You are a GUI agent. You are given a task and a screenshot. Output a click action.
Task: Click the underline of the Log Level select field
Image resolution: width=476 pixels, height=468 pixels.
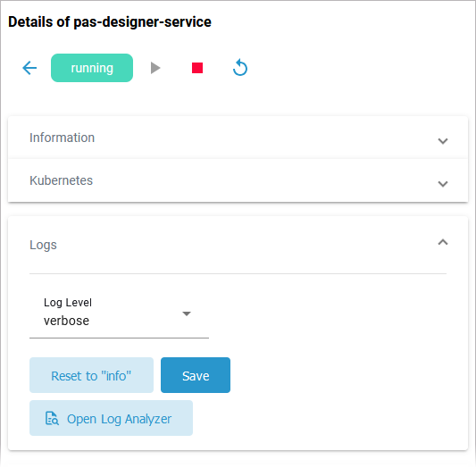click(x=119, y=338)
